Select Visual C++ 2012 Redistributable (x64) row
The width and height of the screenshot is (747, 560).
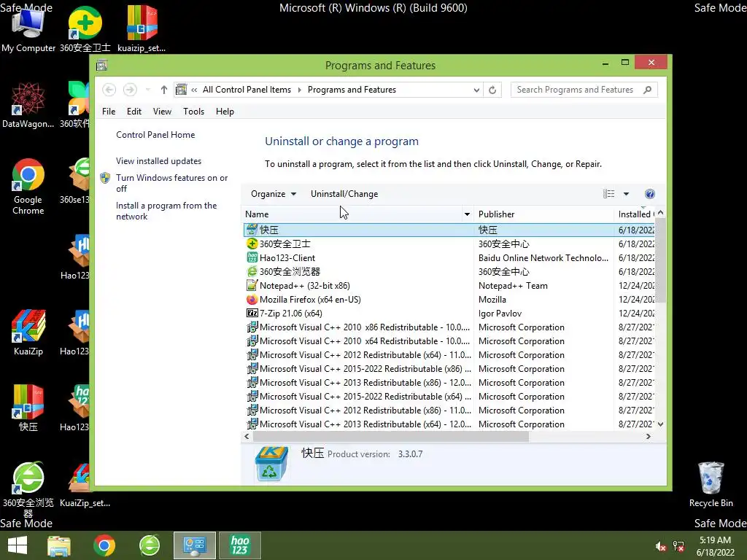tap(449, 355)
